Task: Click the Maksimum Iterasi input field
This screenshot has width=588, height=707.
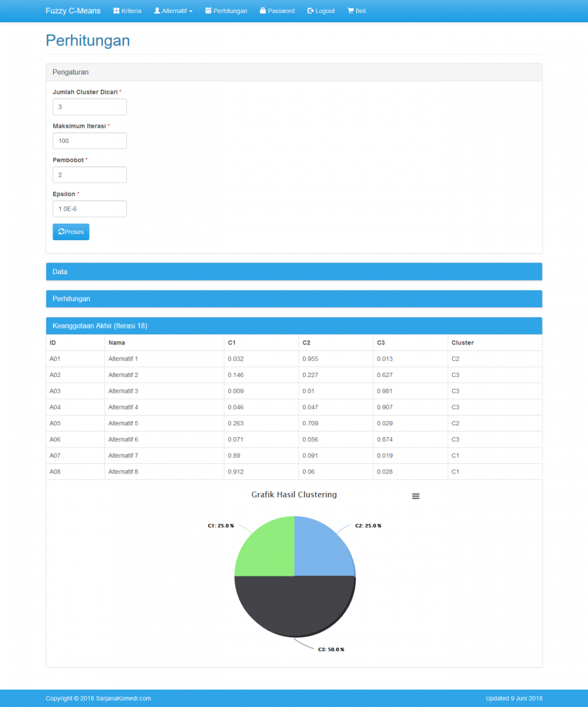Action: [x=90, y=141]
